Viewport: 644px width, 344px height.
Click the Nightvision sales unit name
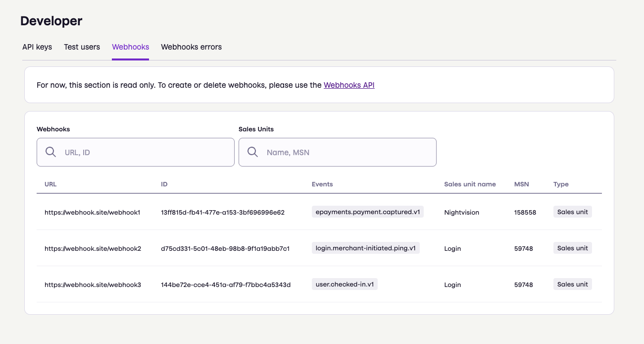[461, 212]
